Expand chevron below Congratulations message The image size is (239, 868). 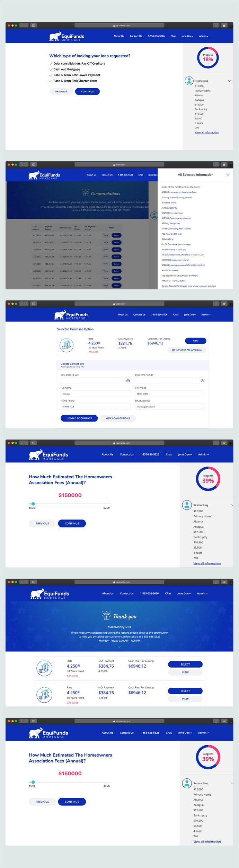click(101, 215)
